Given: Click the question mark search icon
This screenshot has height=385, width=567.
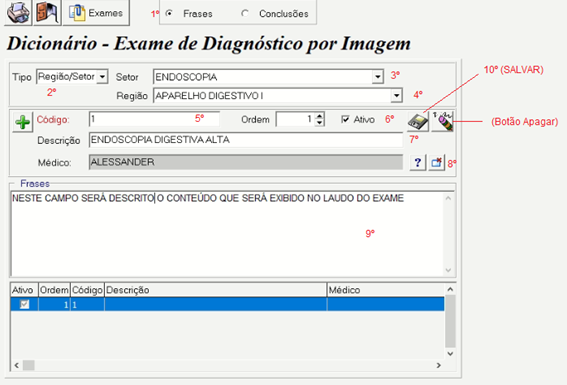Looking at the screenshot, I should pyautogui.click(x=418, y=163).
